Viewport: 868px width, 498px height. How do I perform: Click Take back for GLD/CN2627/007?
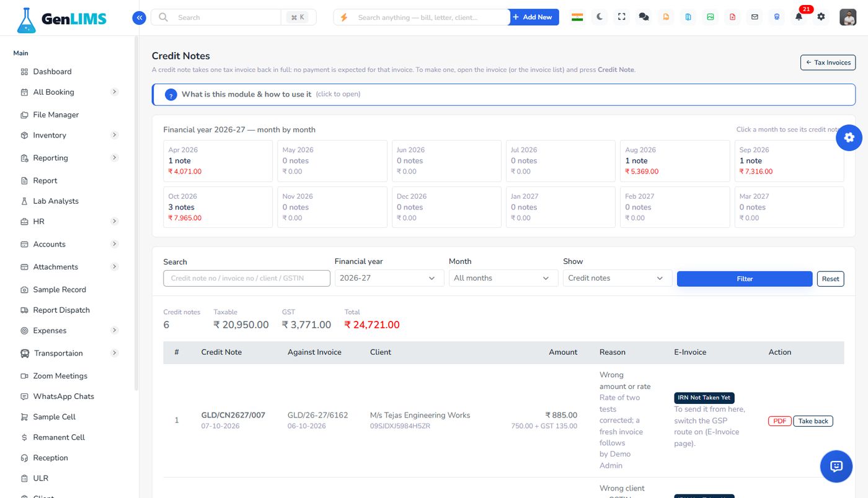point(813,421)
